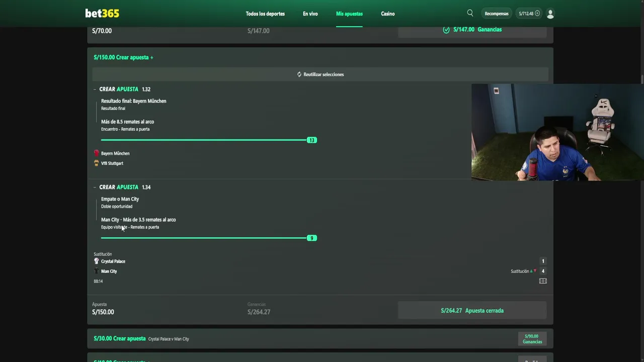The width and height of the screenshot is (644, 362).
Task: Click the Reutilizar selecciones button
Action: point(320,74)
